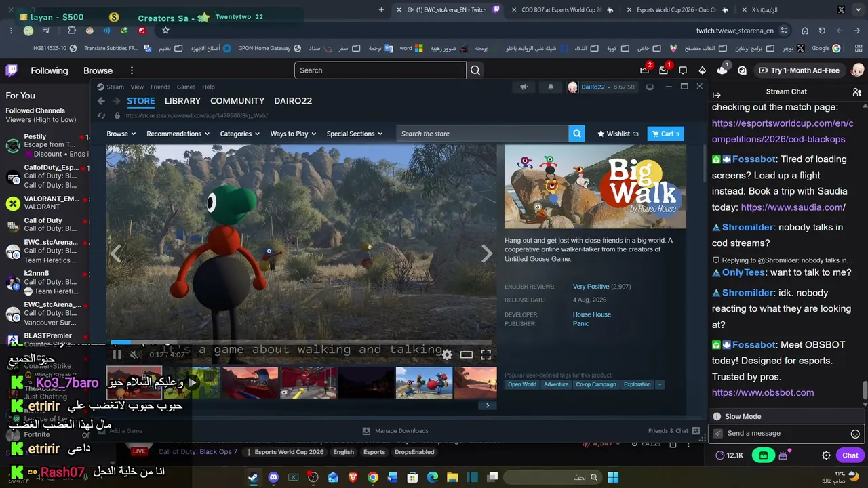This screenshot has width=868, height=488.
Task: Open Windows Start menu
Action: [613, 478]
